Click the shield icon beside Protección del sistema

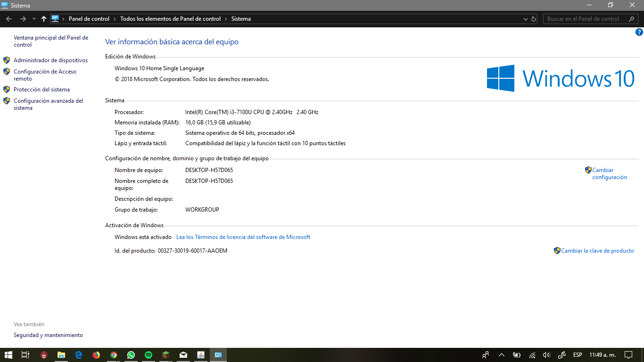[7, 90]
